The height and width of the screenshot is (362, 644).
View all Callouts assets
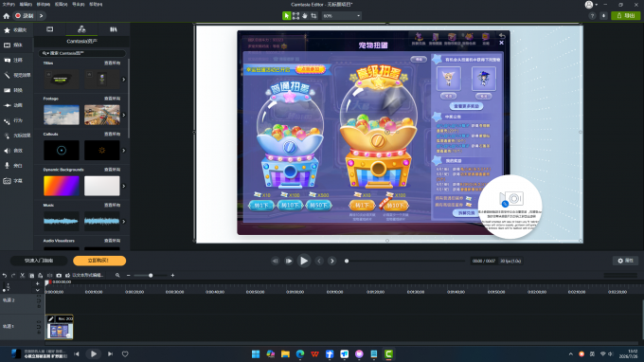112,134
